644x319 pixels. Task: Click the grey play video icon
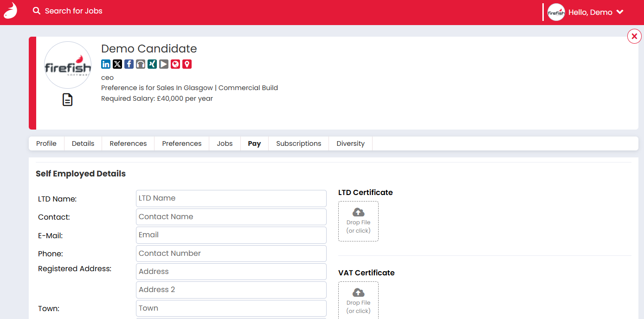tap(164, 64)
